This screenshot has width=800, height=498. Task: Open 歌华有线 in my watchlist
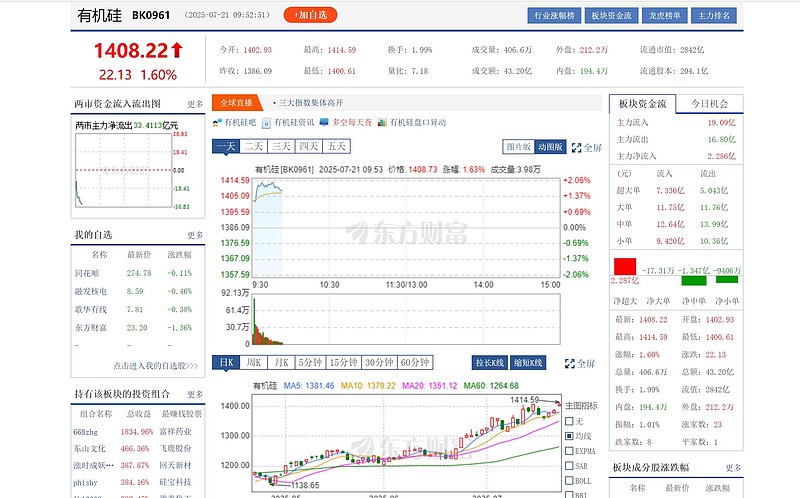(91, 310)
